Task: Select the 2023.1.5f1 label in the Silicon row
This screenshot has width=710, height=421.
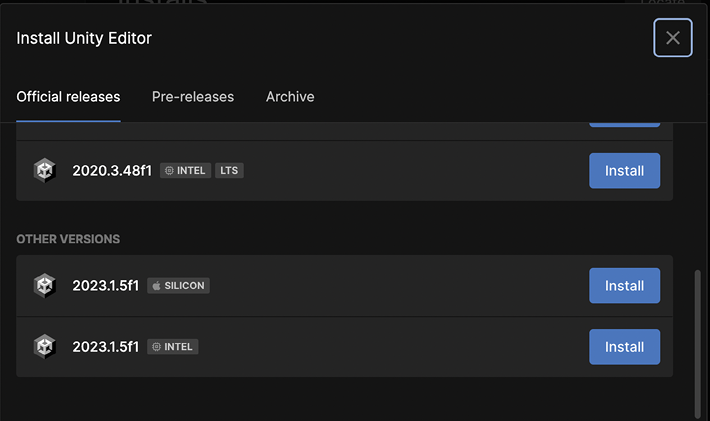Action: coord(106,286)
